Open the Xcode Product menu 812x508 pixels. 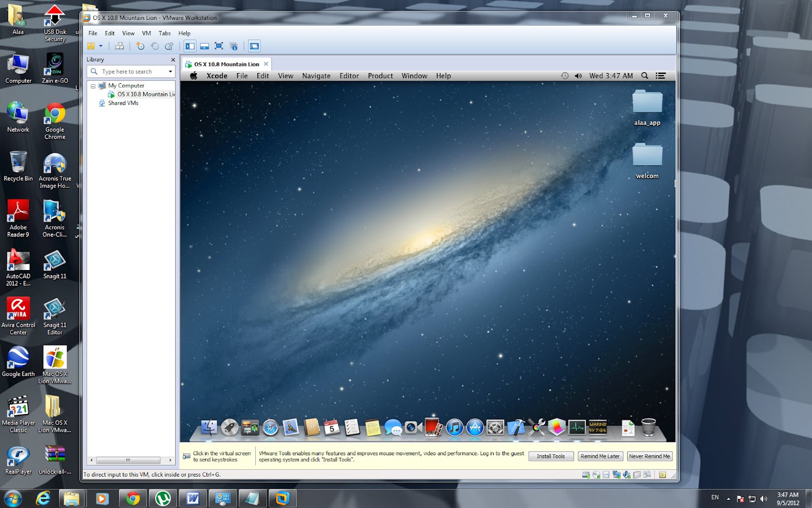click(x=380, y=76)
